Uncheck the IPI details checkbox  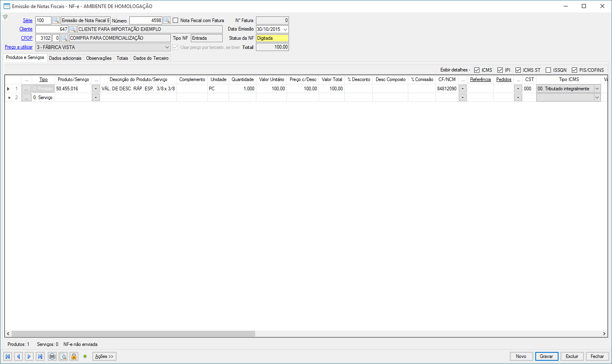pos(500,70)
